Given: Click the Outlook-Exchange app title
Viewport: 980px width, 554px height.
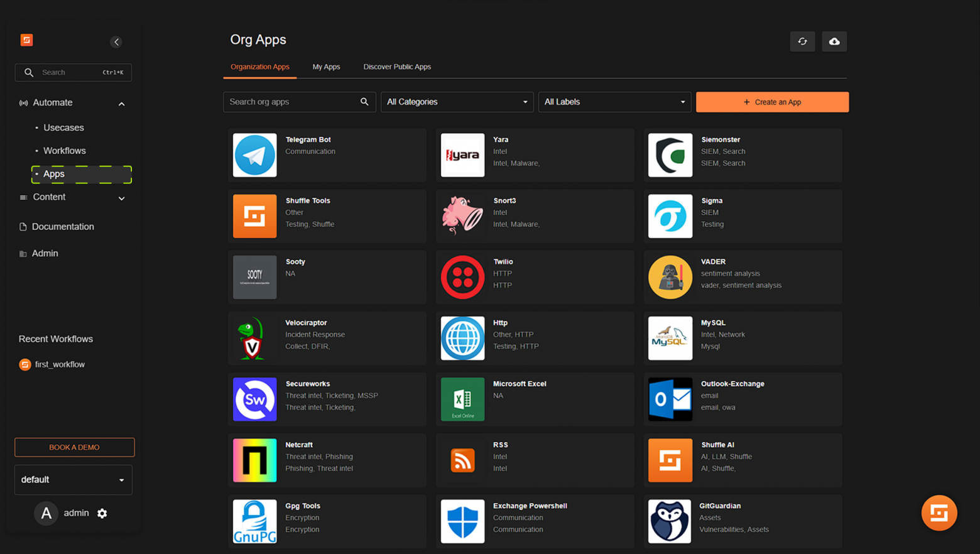Looking at the screenshot, I should pos(732,383).
